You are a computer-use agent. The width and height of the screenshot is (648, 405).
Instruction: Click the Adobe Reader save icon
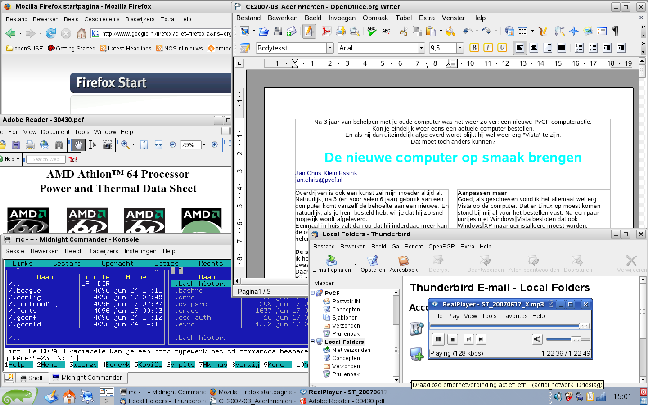pyautogui.click(x=16, y=145)
